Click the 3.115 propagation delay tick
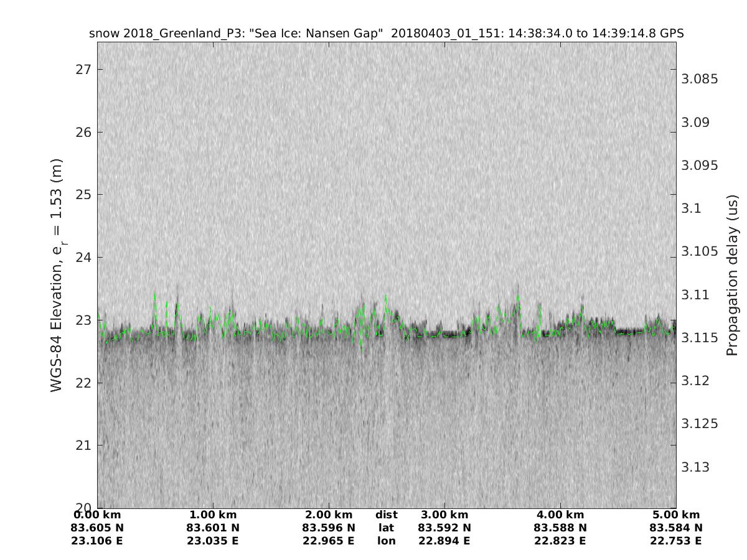The height and width of the screenshot is (560, 747). 700,338
